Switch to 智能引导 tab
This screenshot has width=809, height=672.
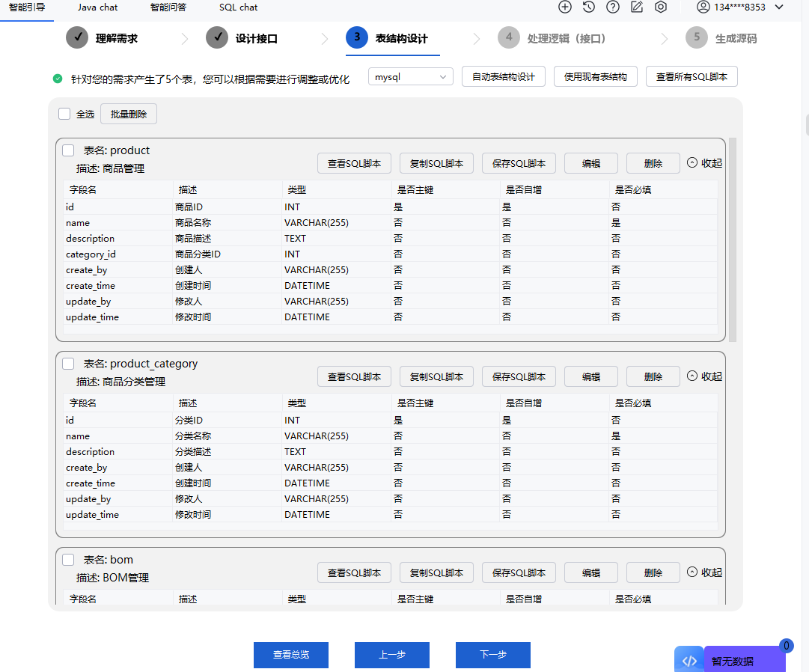[x=27, y=7]
